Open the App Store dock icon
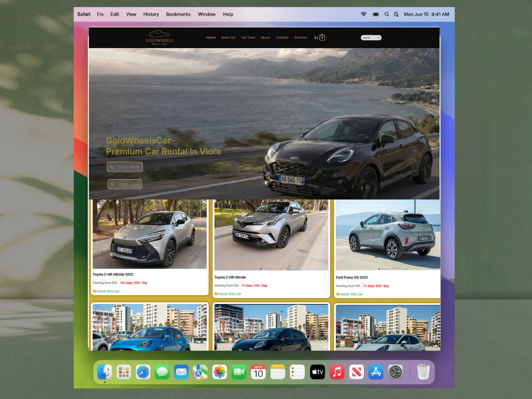The height and width of the screenshot is (399, 532). coord(376,372)
